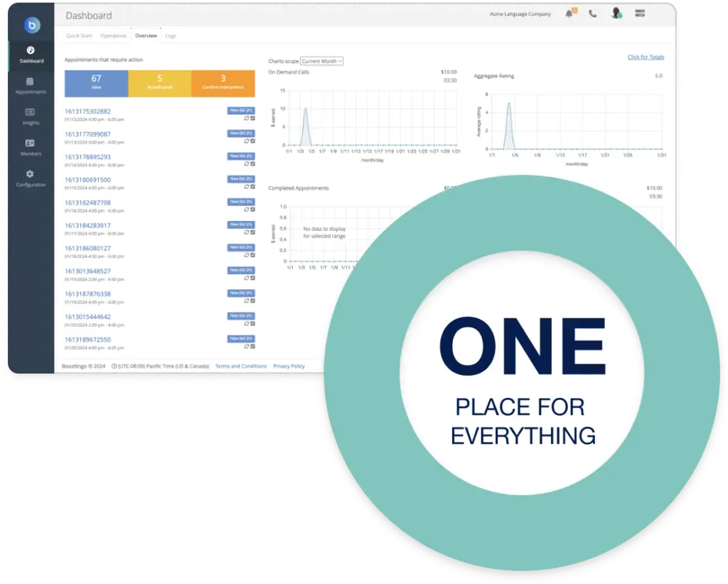Click the edit icon for appointment 1613013648527
The image size is (728, 584).
[252, 278]
